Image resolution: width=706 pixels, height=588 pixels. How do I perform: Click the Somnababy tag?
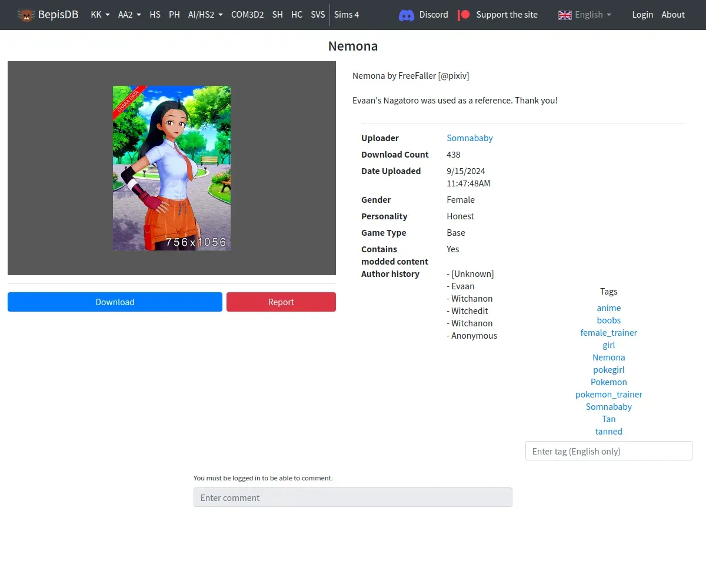click(x=609, y=407)
